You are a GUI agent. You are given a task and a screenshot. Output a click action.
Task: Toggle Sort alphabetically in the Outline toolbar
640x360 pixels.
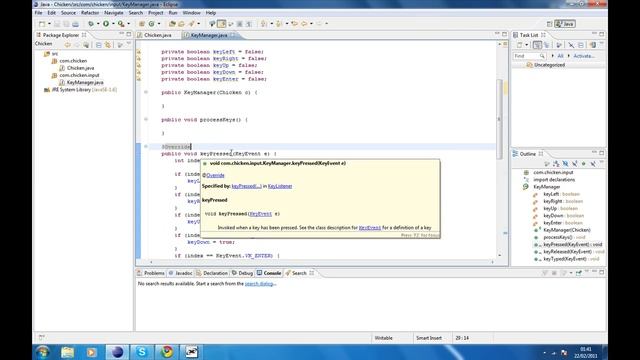click(x=556, y=164)
